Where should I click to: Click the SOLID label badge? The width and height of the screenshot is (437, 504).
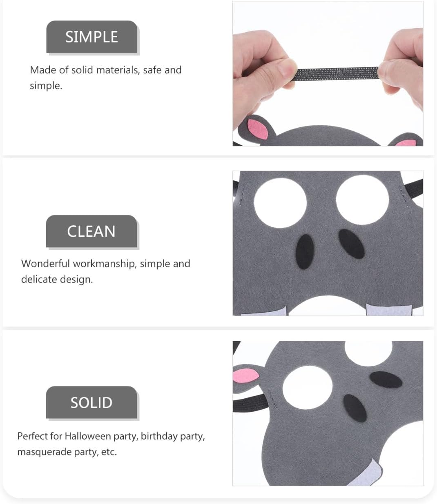tap(91, 402)
